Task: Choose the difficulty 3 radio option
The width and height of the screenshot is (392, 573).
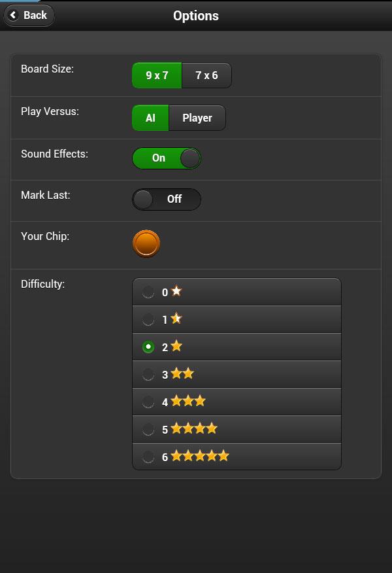Action: (x=148, y=374)
